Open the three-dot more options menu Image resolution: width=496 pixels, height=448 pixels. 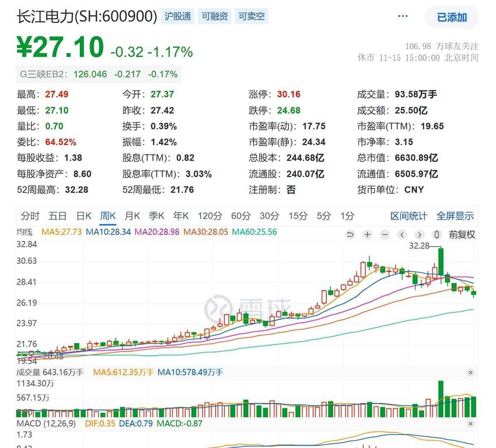click(x=403, y=17)
